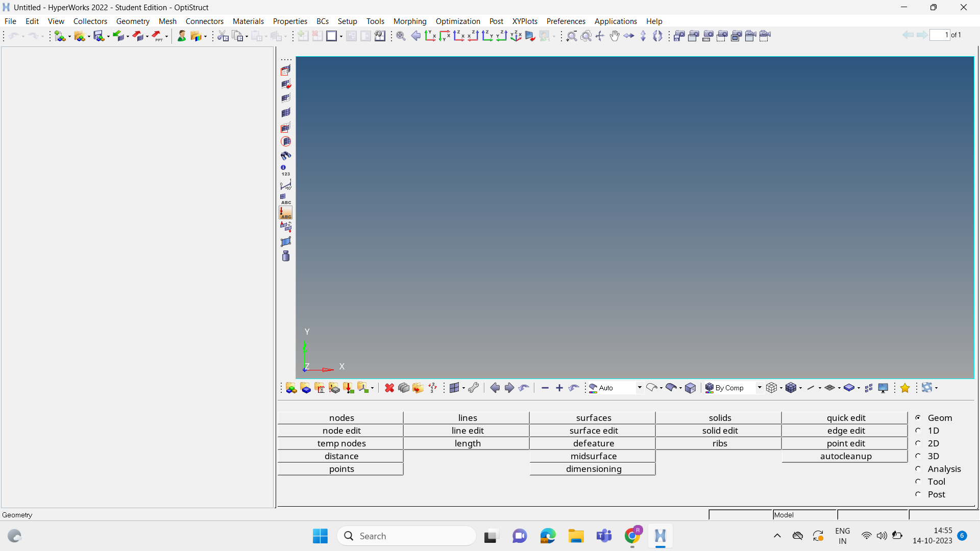The width and height of the screenshot is (980, 551).
Task: Select the 2D radio button
Action: [x=917, y=443]
